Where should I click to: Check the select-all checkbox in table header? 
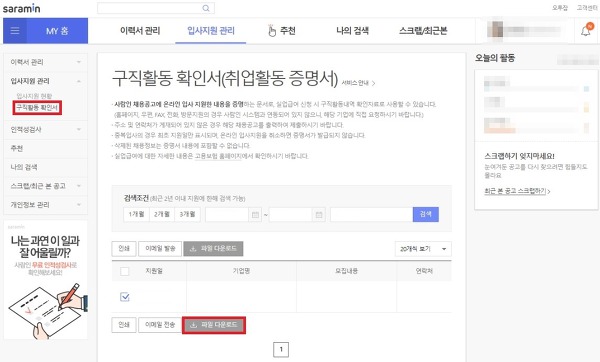(125, 271)
